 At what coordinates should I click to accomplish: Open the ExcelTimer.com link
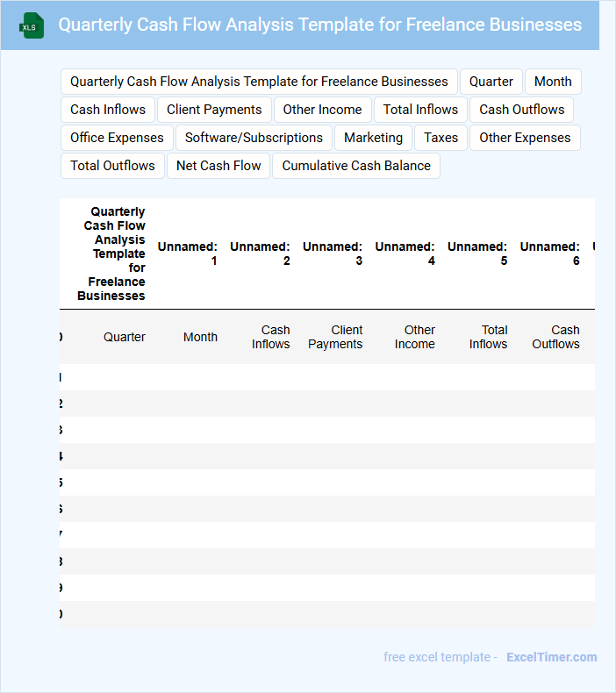[551, 657]
